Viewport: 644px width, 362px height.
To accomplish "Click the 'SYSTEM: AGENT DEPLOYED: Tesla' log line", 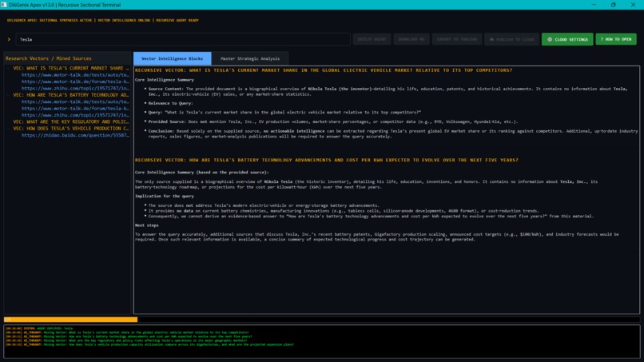I will (39, 328).
